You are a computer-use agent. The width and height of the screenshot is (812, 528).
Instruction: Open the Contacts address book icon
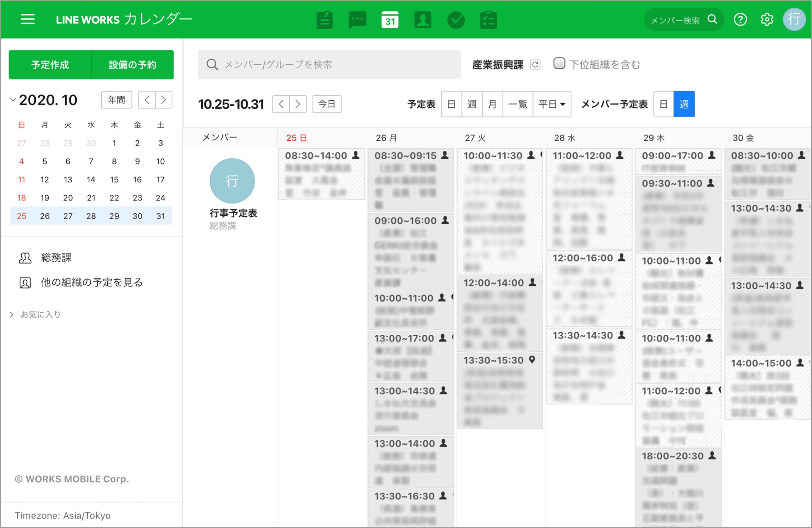423,20
